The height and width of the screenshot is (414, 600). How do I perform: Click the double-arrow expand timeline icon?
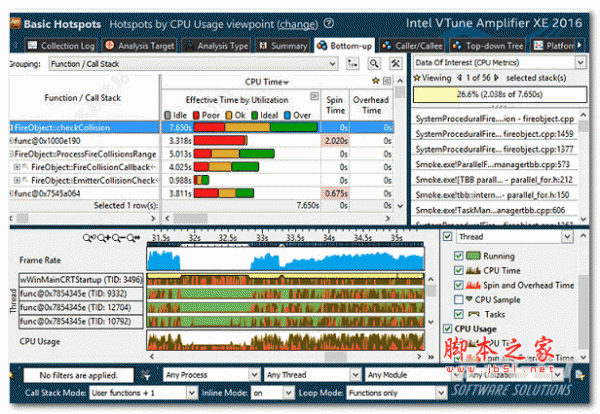click(x=431, y=357)
